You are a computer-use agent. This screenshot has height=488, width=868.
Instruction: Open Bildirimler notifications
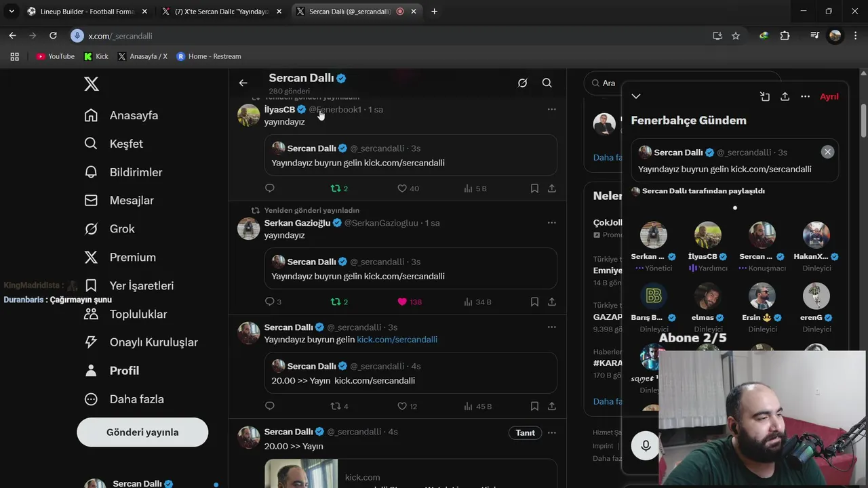[x=123, y=172]
